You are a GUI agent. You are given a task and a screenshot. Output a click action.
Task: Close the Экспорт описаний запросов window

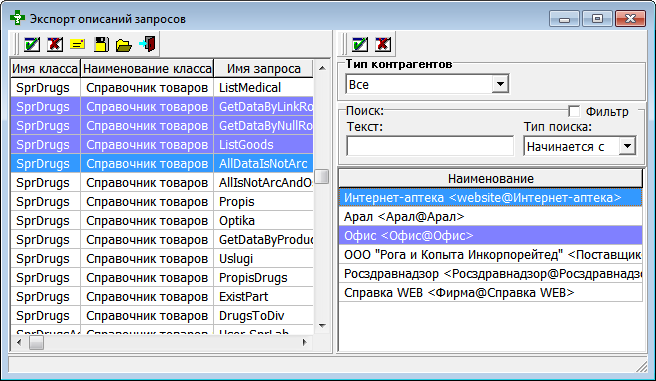[x=630, y=19]
